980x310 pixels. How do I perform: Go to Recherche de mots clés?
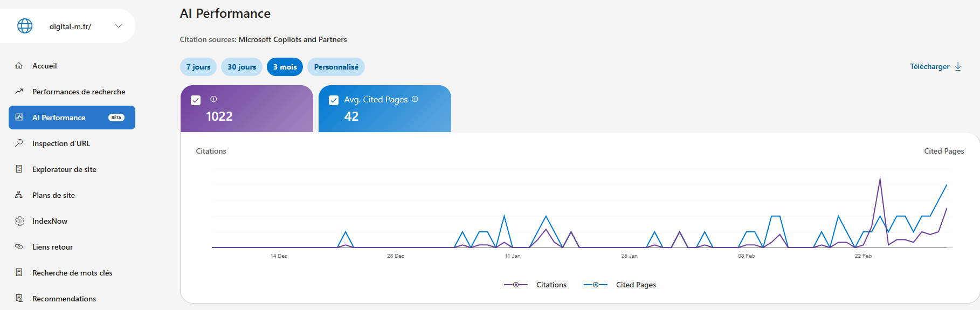coord(72,273)
